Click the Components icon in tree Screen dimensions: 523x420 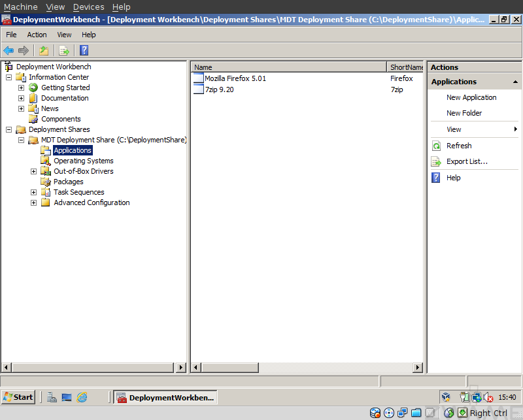33,119
